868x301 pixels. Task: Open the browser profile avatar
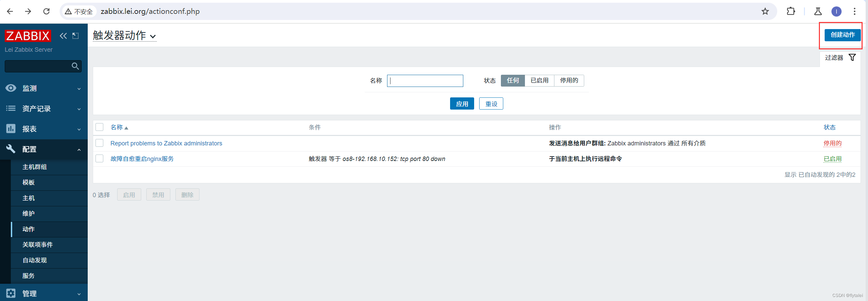point(837,11)
